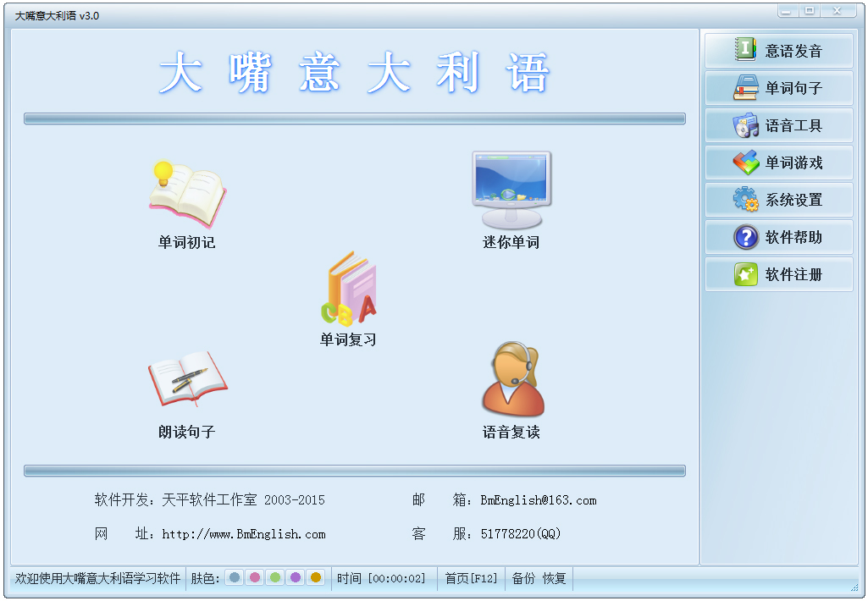The height and width of the screenshot is (601, 868).
Task: Open 软件帮助 question mark option
Action: (778, 237)
